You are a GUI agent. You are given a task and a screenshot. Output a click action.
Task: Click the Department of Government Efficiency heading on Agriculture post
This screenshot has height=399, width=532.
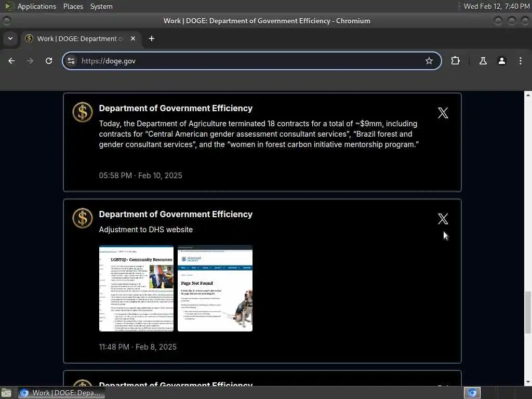pyautogui.click(x=176, y=108)
